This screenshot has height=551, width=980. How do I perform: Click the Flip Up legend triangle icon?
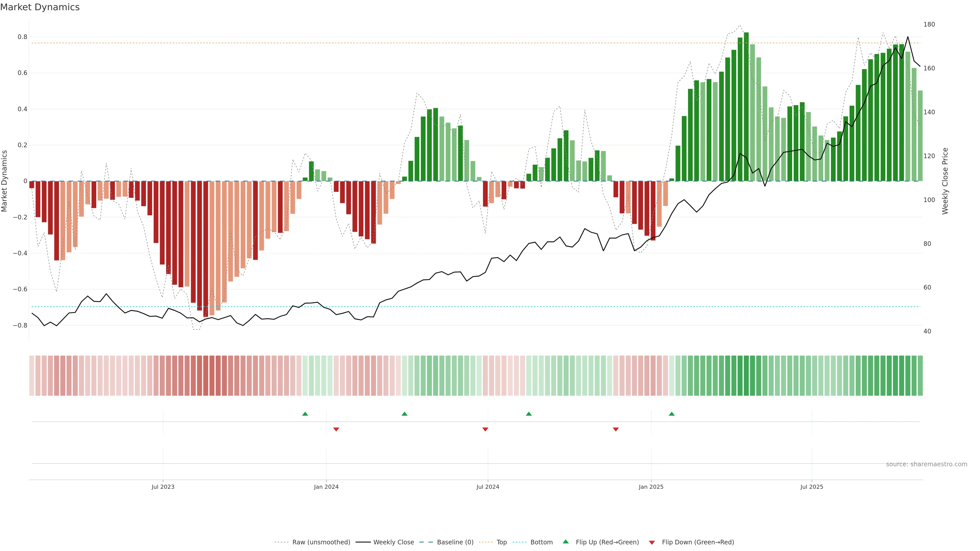tap(566, 542)
